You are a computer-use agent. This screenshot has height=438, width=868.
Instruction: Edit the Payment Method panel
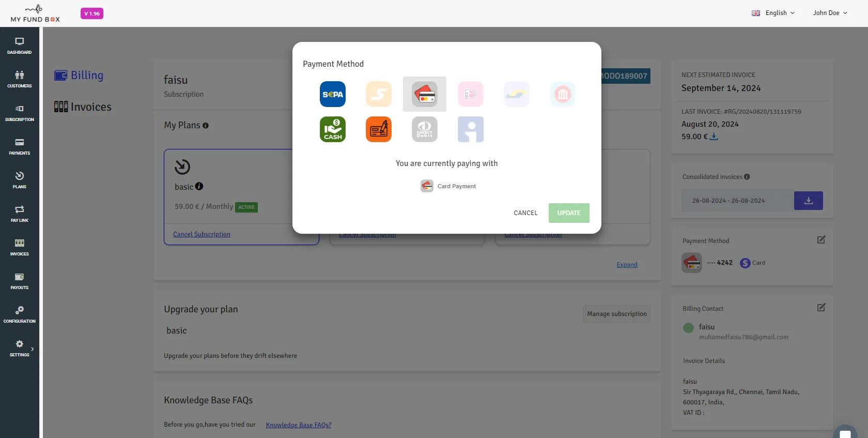point(821,240)
